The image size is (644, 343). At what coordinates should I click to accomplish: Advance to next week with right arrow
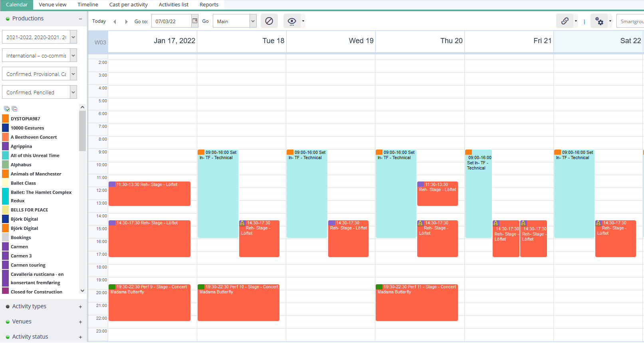tap(126, 22)
